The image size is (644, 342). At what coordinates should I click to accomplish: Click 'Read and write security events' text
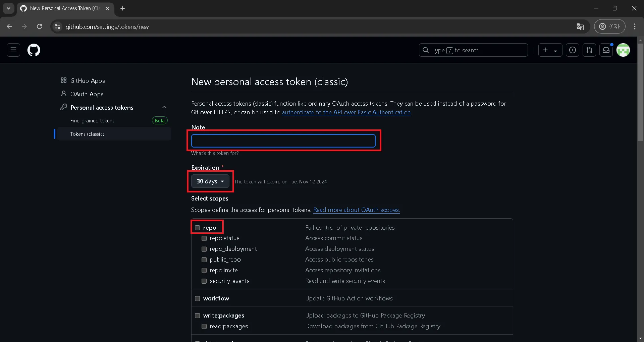click(x=345, y=281)
